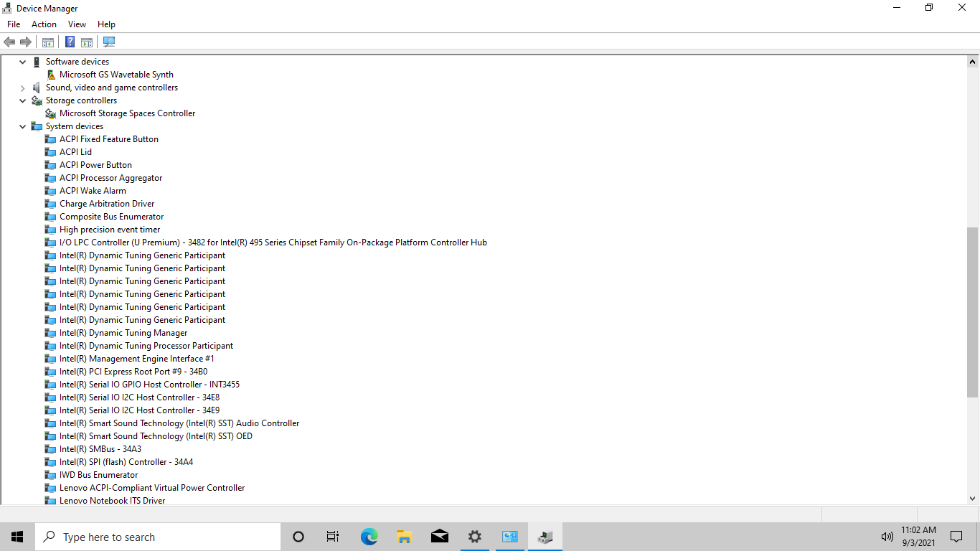Screen dimensions: 980x551
Task: Click the Cortana circle on the taskbar
Action: tap(298, 537)
